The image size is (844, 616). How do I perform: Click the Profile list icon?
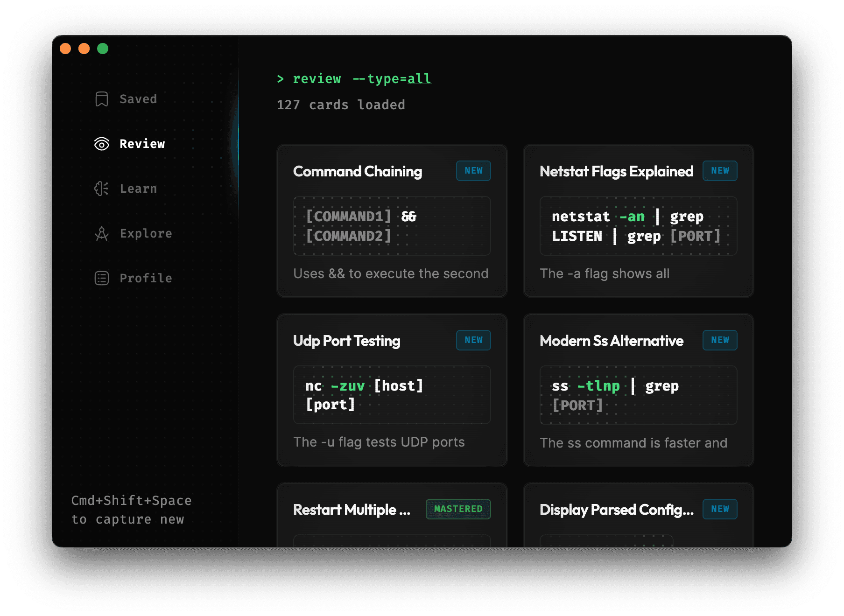[102, 278]
